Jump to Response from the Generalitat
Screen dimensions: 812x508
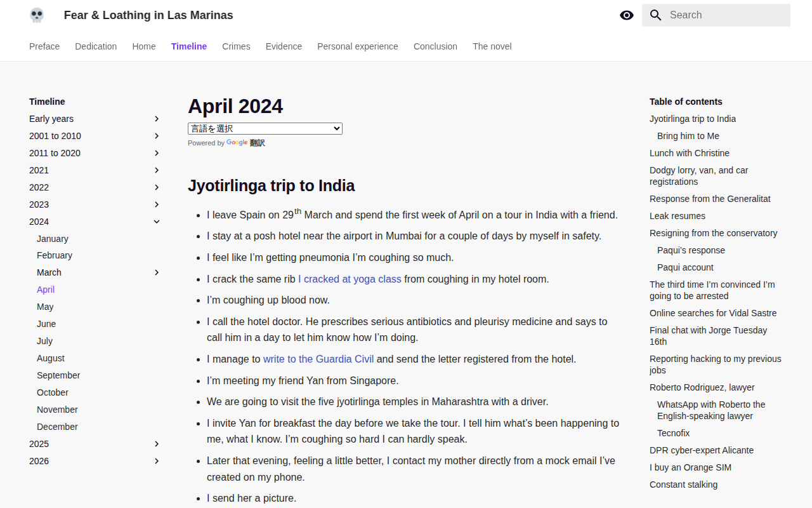tap(710, 199)
